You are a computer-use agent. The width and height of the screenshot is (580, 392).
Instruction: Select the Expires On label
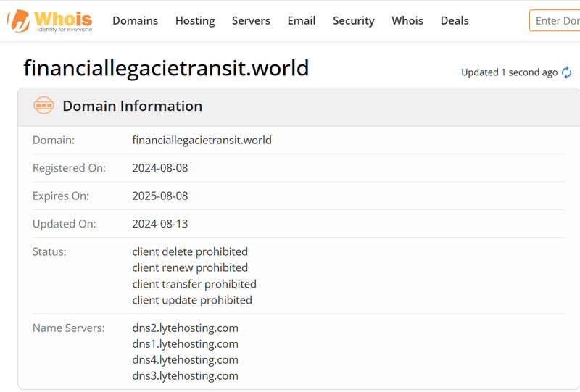click(x=61, y=196)
